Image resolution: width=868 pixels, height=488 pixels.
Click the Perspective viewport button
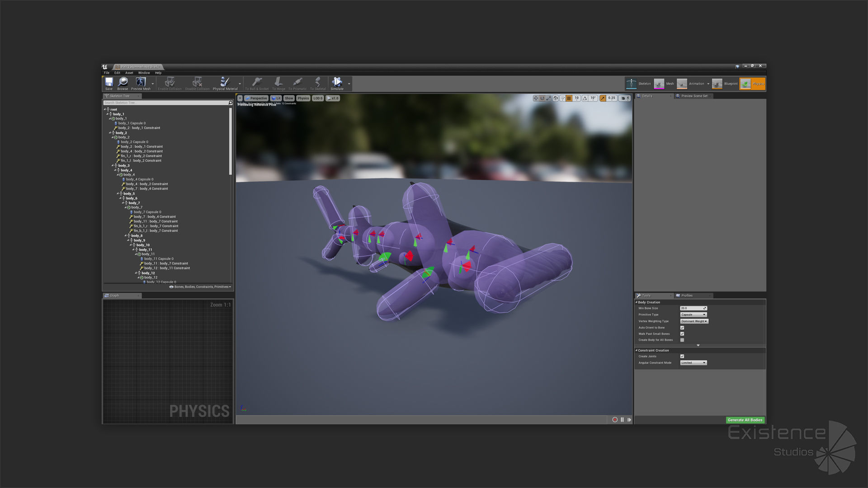(x=256, y=98)
